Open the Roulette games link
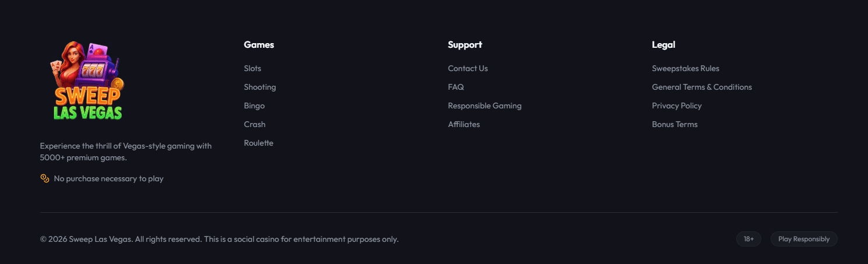Image resolution: width=868 pixels, height=264 pixels. [x=258, y=143]
